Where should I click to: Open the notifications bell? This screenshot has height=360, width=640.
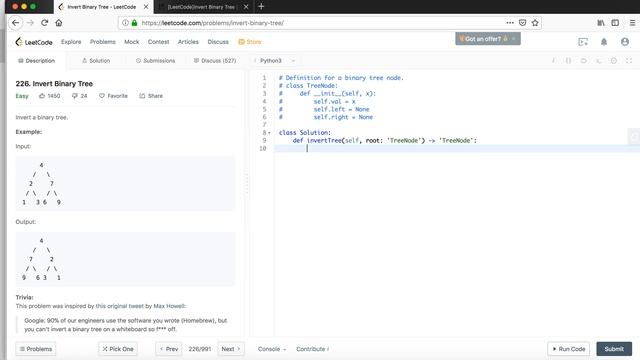[x=604, y=42]
